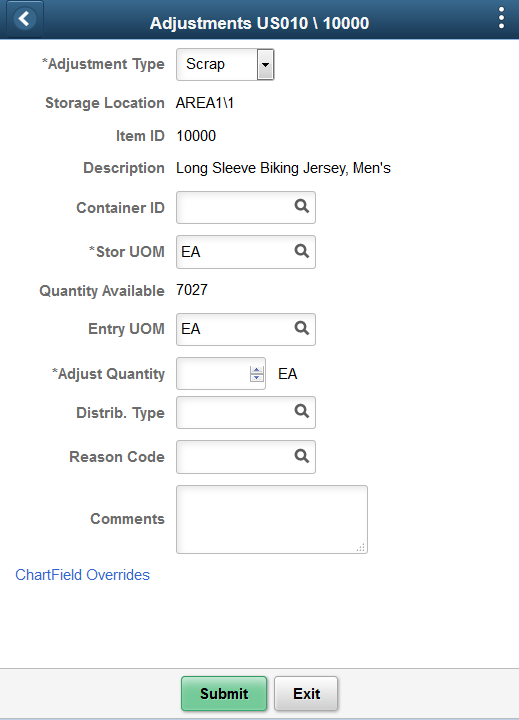This screenshot has height=720, width=519.
Task: Search Stor UOM values with magnifier
Action: tap(302, 251)
